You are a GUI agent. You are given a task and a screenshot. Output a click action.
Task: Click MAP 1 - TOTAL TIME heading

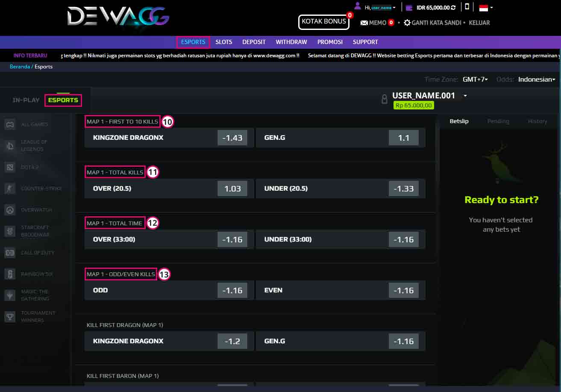pyautogui.click(x=115, y=223)
